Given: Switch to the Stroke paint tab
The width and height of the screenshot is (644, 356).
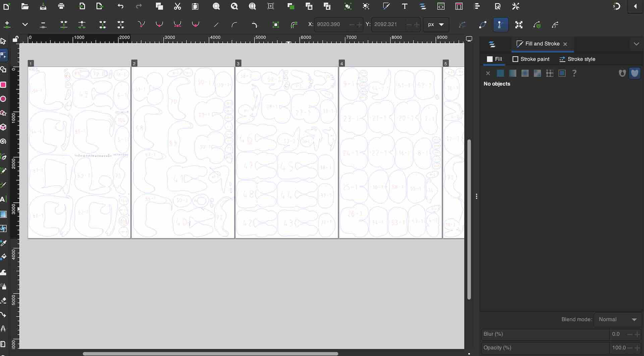Looking at the screenshot, I should 531,59.
